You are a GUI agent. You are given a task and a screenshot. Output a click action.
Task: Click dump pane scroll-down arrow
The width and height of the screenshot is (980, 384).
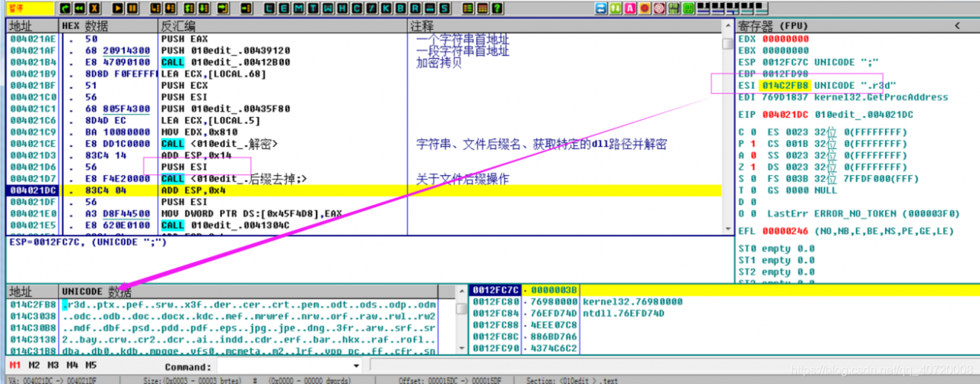pyautogui.click(x=461, y=349)
